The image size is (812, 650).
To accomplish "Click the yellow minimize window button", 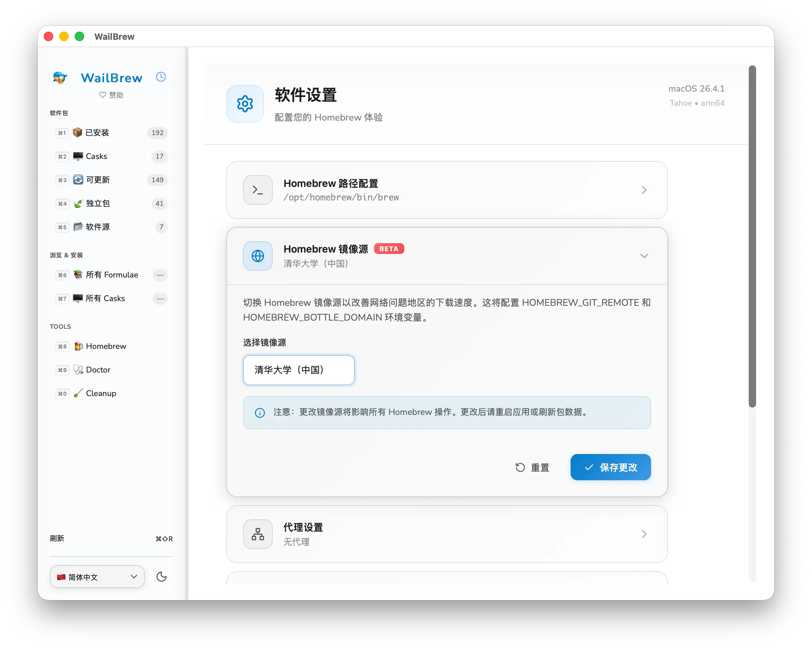I will click(x=64, y=37).
